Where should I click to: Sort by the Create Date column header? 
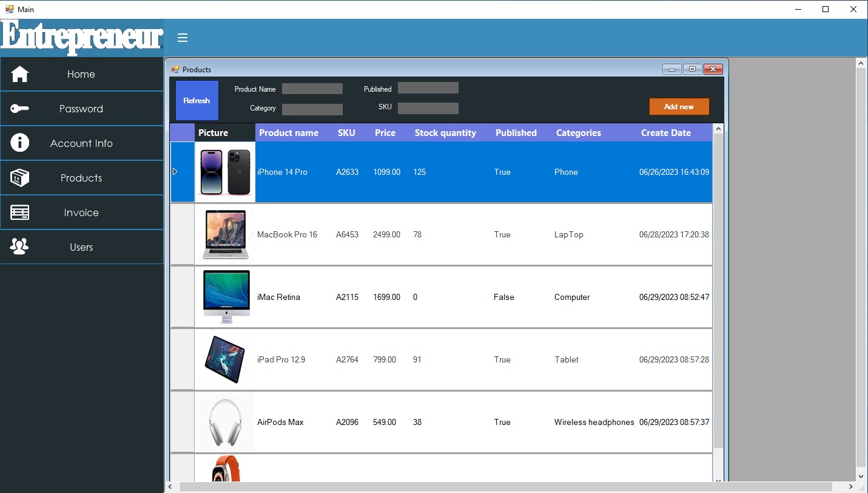[675, 132]
